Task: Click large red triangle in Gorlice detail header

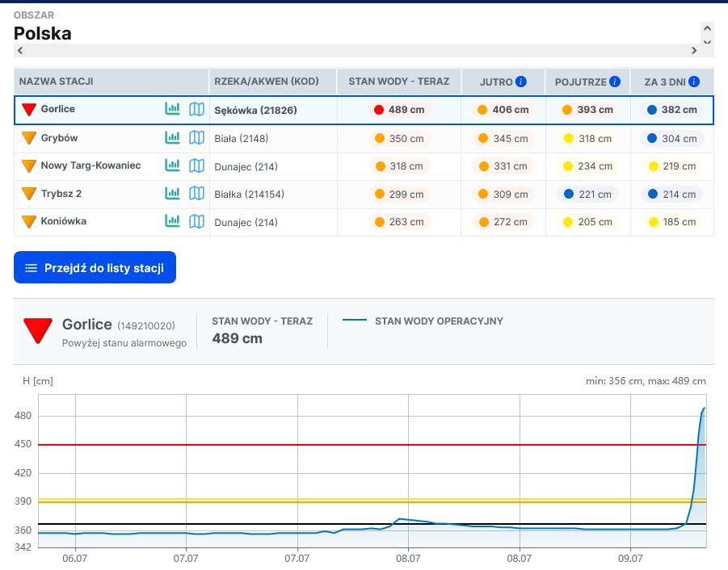Action: click(38, 330)
